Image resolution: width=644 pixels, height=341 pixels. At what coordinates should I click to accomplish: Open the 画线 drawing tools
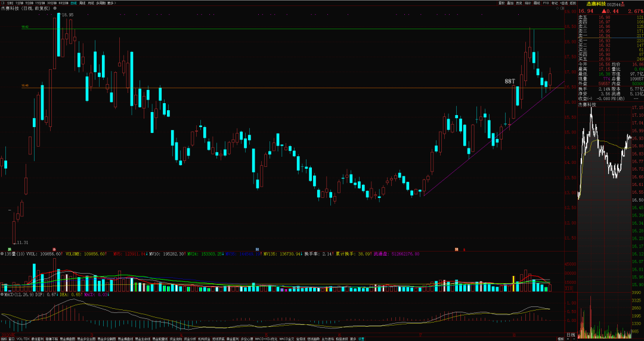click(x=537, y=4)
